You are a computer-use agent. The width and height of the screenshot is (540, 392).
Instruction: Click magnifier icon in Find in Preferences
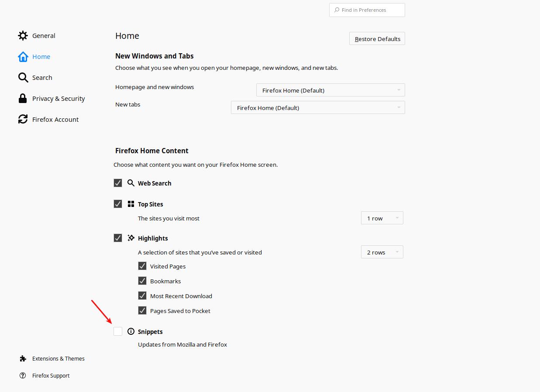click(337, 10)
